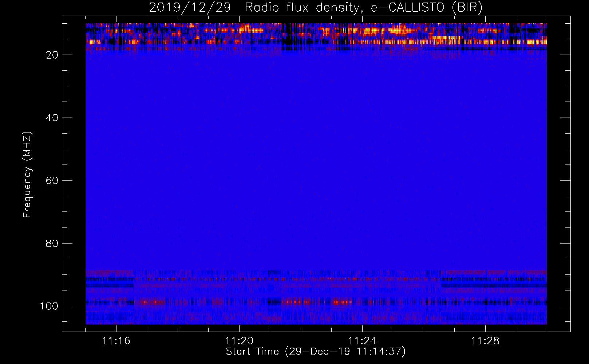Click the 60 MHz frequency tick label
The height and width of the screenshot is (364, 589).
tap(52, 181)
